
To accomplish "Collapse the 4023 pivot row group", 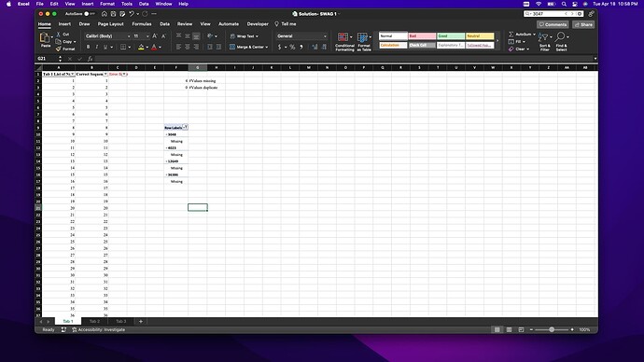I will [x=166, y=147].
